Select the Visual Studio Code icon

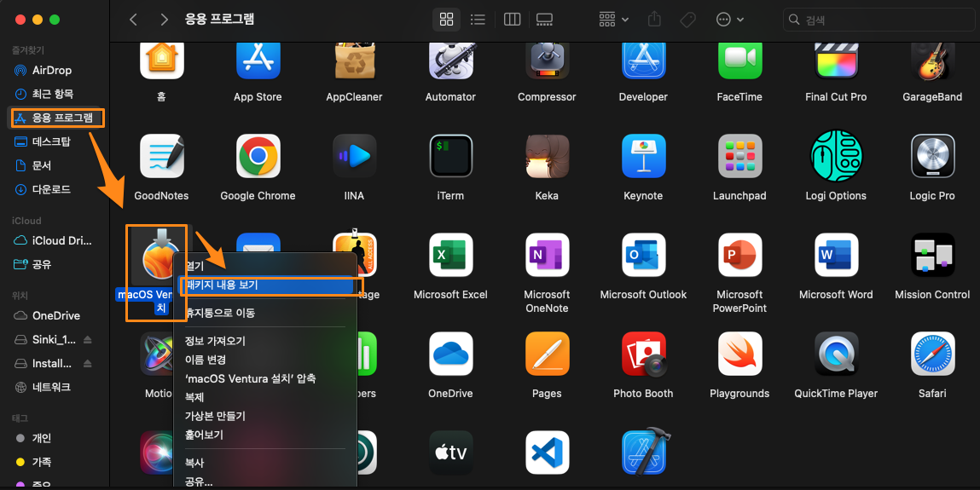coord(547,453)
